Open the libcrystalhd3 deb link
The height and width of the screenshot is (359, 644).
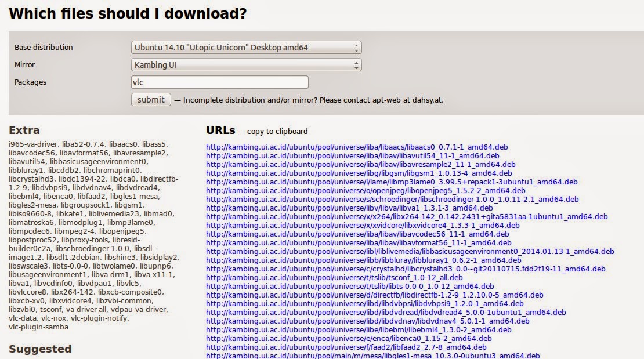click(406, 269)
